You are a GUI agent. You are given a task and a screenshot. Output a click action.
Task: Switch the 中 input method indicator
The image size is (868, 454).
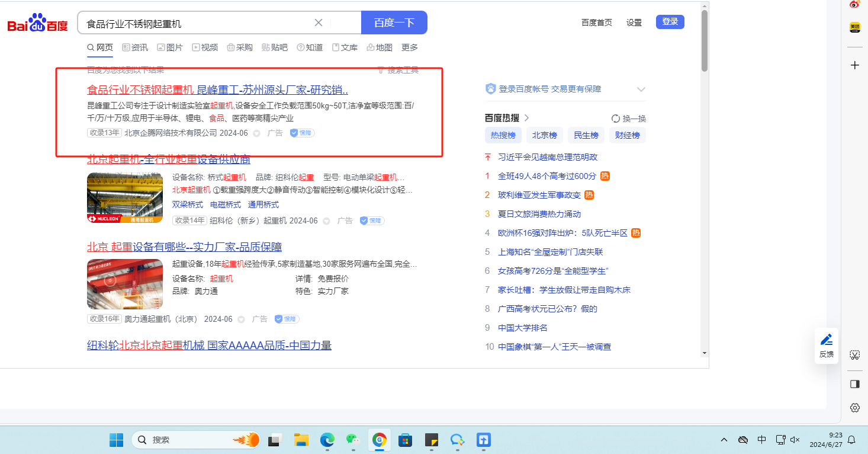(762, 440)
